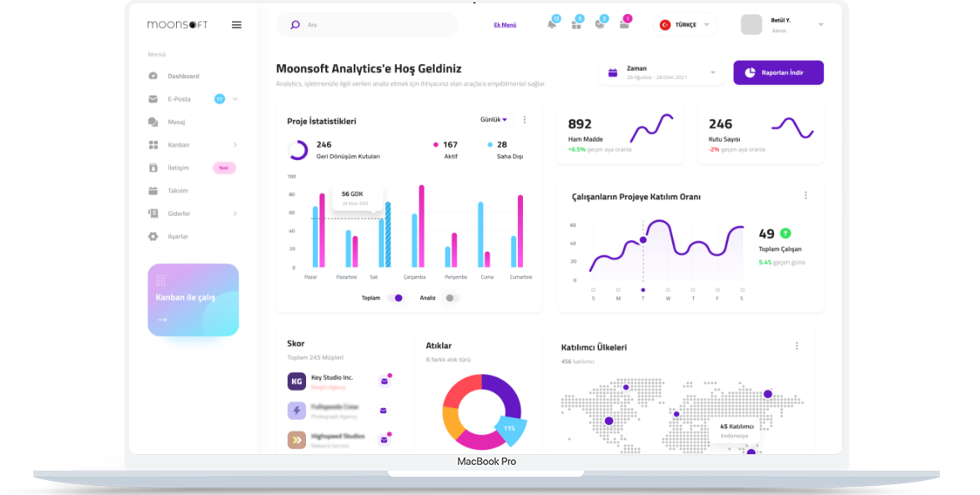Open the TÜRKÇE language dropdown

click(685, 25)
